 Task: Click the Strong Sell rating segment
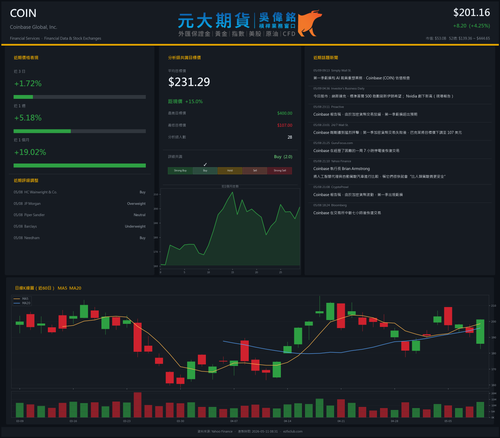pyautogui.click(x=280, y=171)
